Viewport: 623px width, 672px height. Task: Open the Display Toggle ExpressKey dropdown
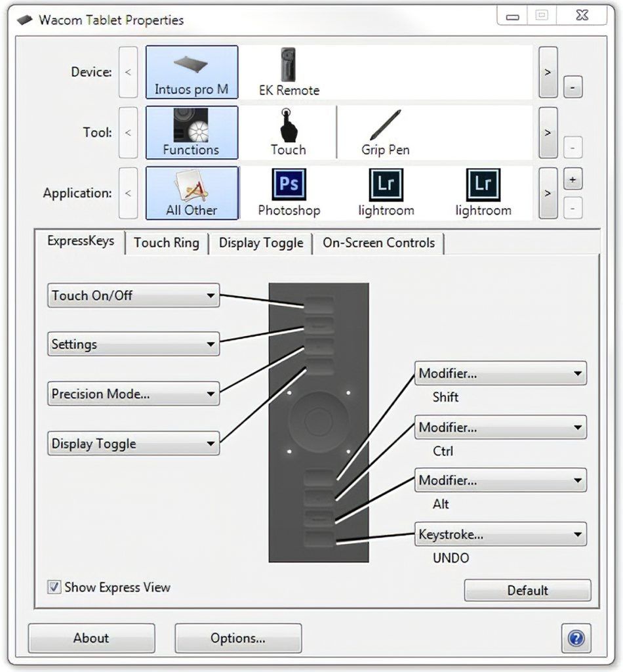[x=134, y=444]
